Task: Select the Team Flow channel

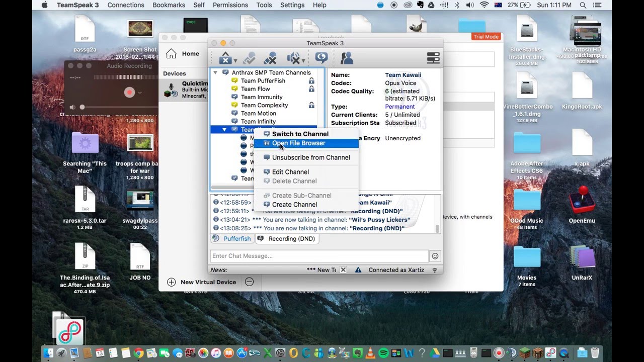Action: 255,89
